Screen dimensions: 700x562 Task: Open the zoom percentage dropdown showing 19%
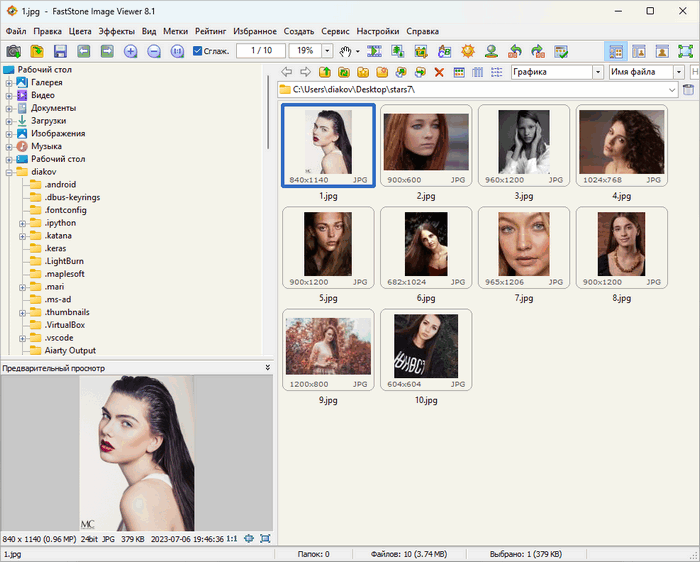click(326, 51)
